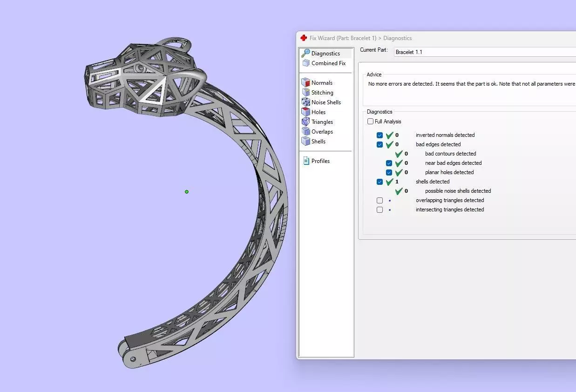Click the Stitching cube icon

[x=305, y=92]
